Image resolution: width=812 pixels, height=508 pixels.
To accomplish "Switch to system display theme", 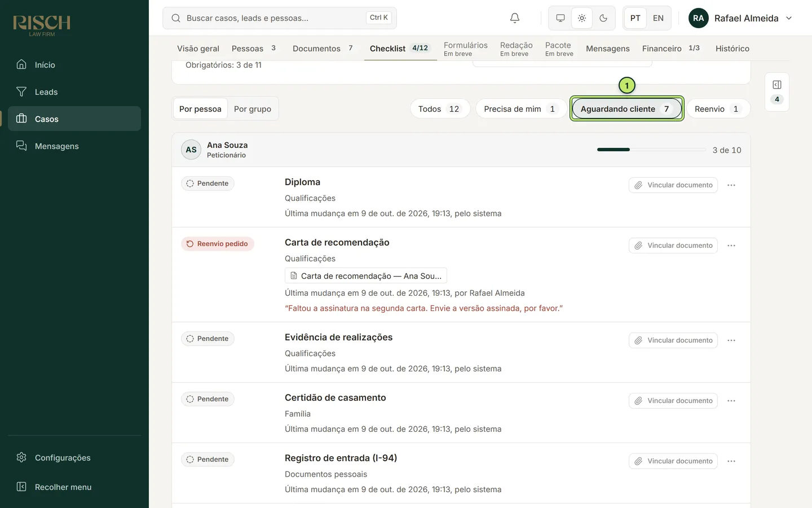I will point(561,18).
